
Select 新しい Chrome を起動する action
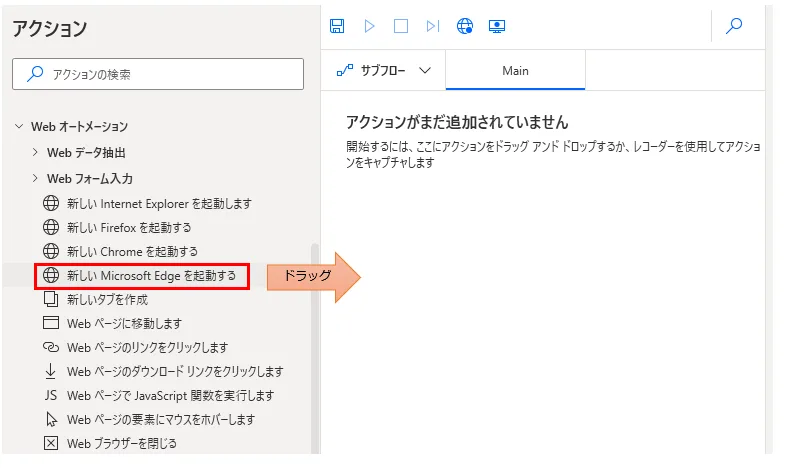pyautogui.click(x=131, y=251)
